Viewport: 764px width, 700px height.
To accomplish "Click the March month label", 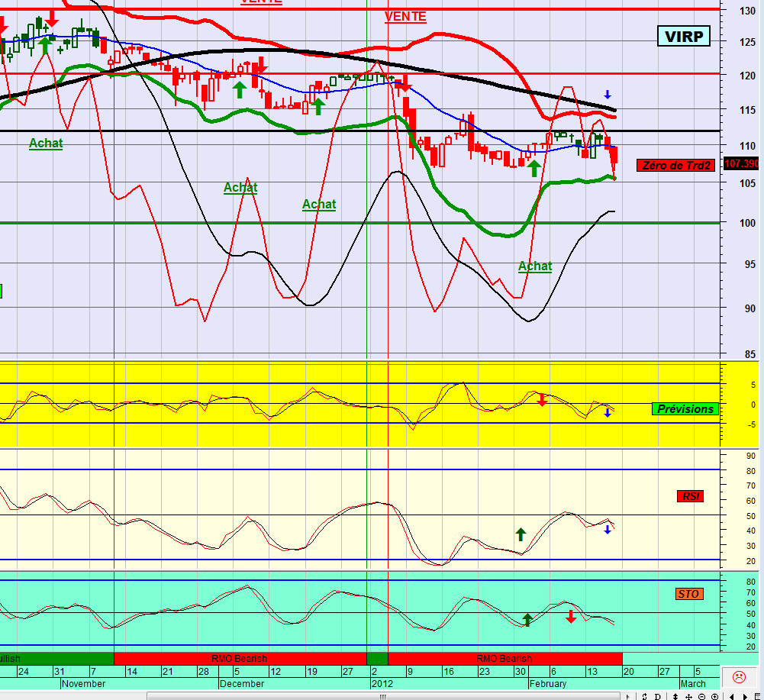I will click(x=693, y=683).
